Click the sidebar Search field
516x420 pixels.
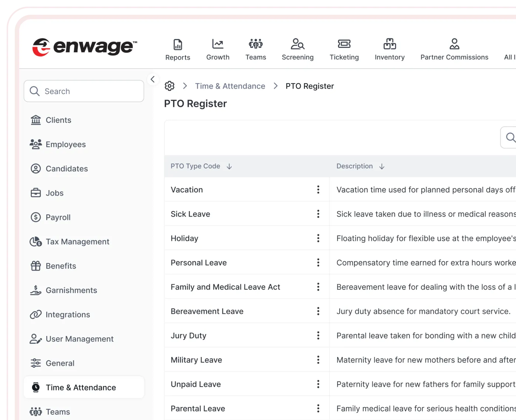84,91
